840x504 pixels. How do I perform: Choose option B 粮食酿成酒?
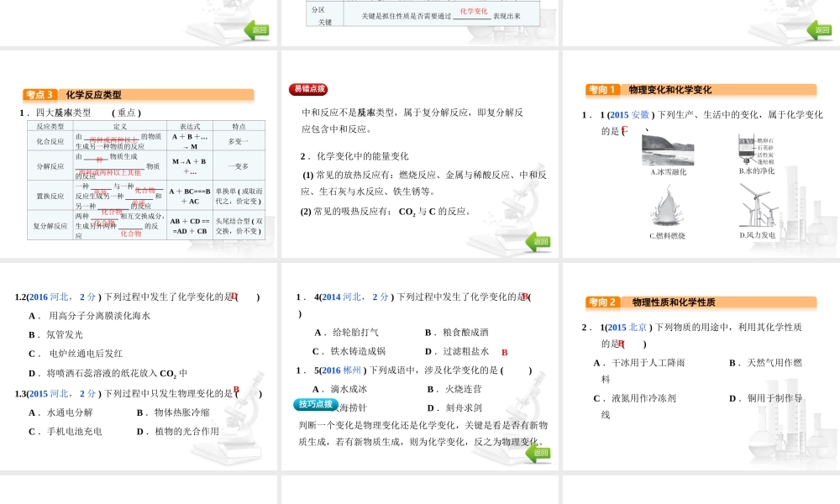(456, 333)
